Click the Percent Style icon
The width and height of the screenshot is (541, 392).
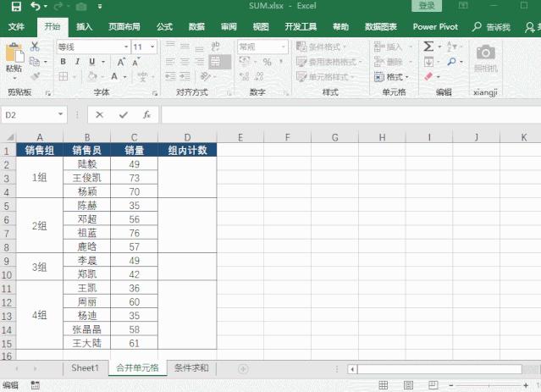point(267,62)
